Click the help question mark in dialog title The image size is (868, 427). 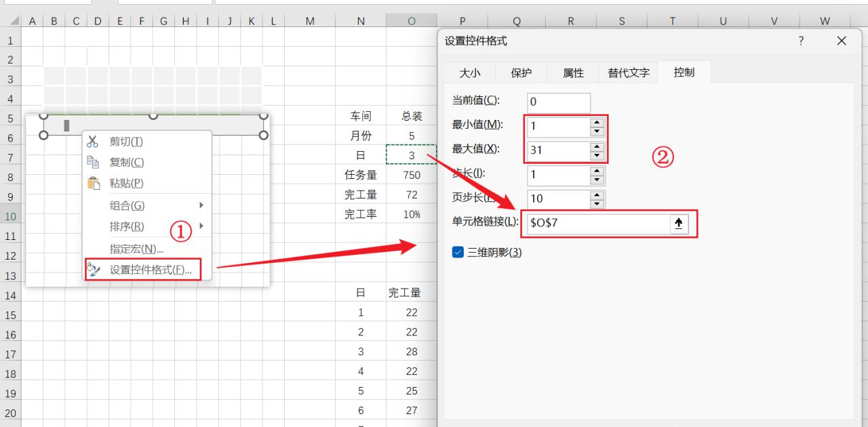(801, 41)
